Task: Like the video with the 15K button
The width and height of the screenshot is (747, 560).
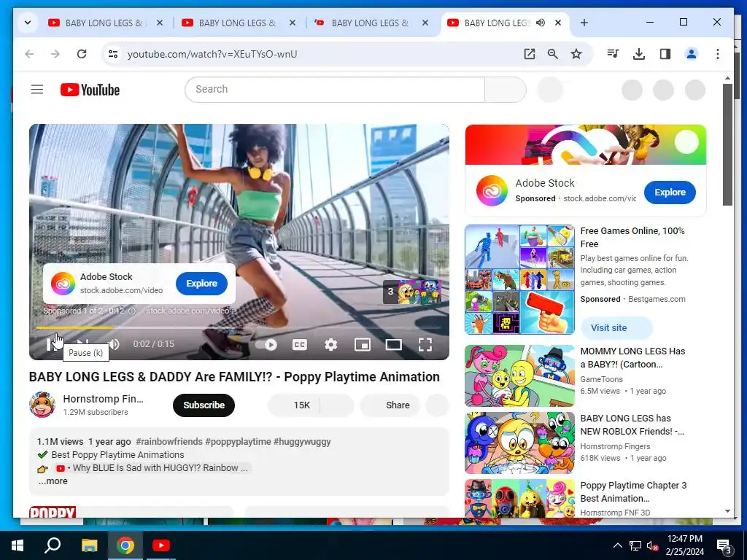Action: pyautogui.click(x=295, y=405)
